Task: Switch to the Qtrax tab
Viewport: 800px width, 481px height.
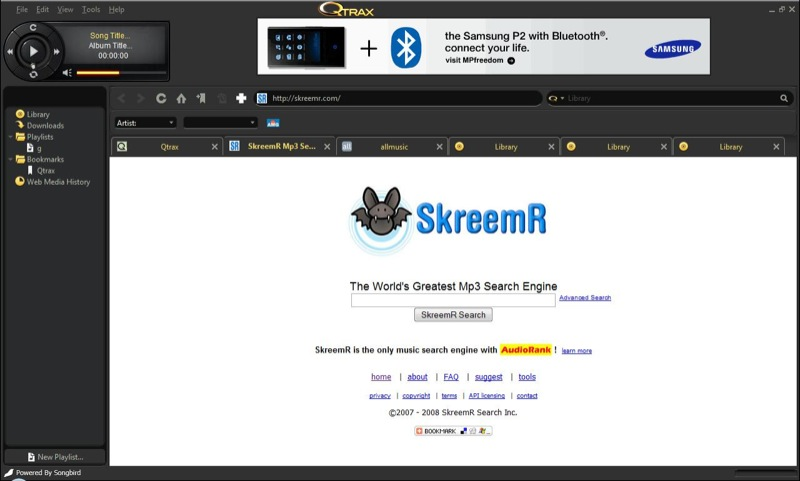Action: (x=169, y=147)
